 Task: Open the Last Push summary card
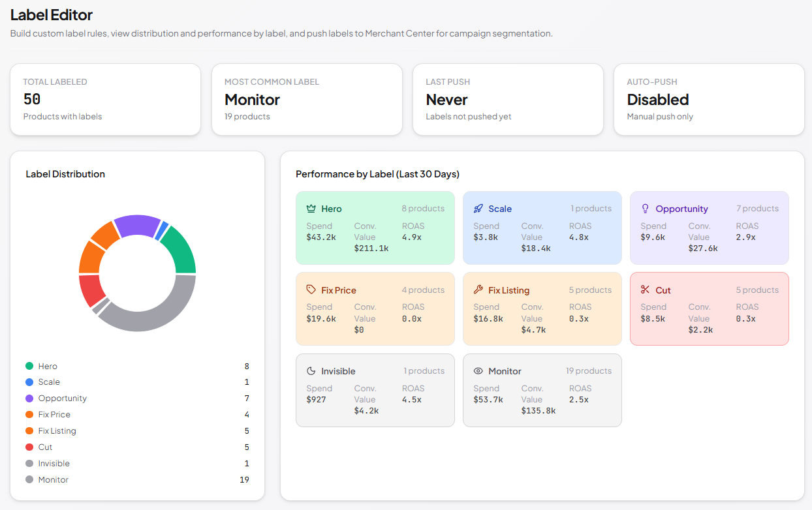[x=508, y=99]
